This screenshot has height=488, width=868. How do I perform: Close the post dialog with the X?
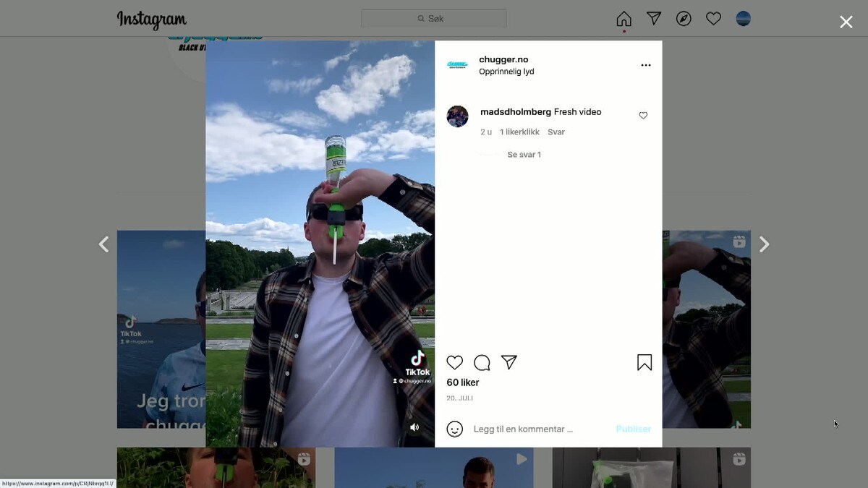[846, 22]
